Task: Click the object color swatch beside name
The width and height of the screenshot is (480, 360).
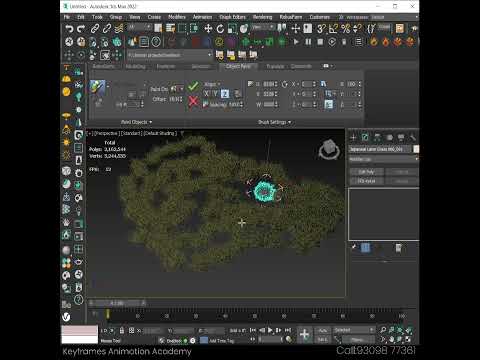Action: 416,149
